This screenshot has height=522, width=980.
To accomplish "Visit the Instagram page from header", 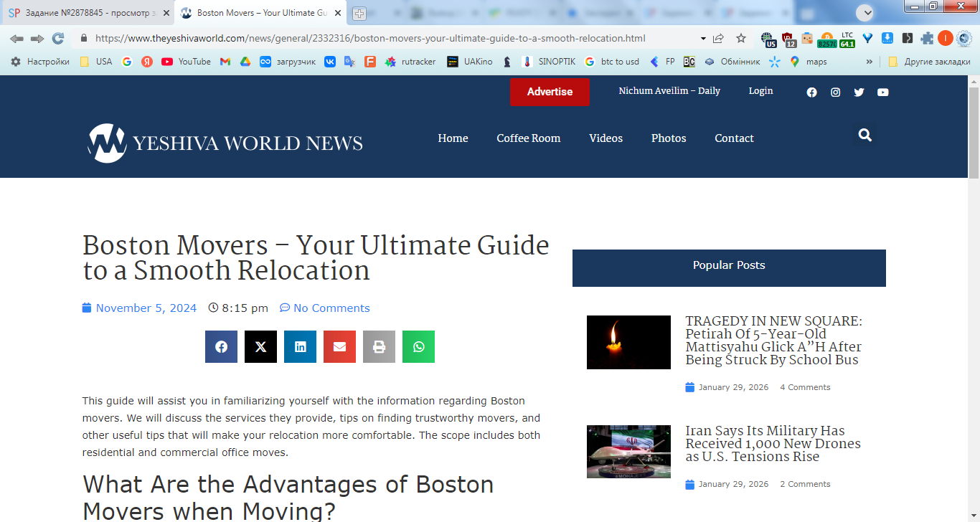I will (835, 92).
